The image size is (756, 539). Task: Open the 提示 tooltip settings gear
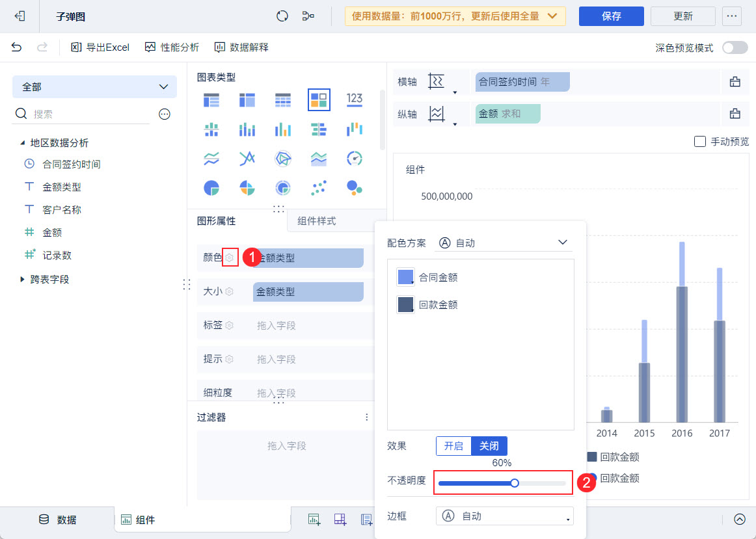230,359
